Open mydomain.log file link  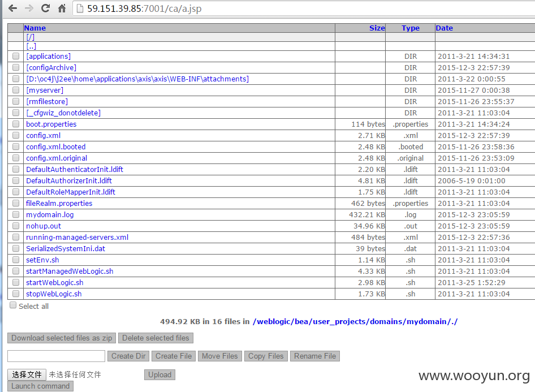[50, 214]
